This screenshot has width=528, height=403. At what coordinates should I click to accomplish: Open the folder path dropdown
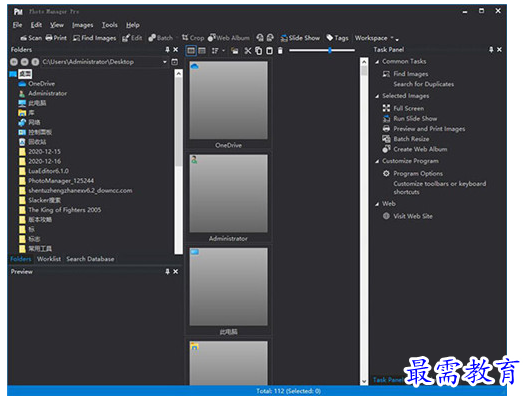point(165,62)
